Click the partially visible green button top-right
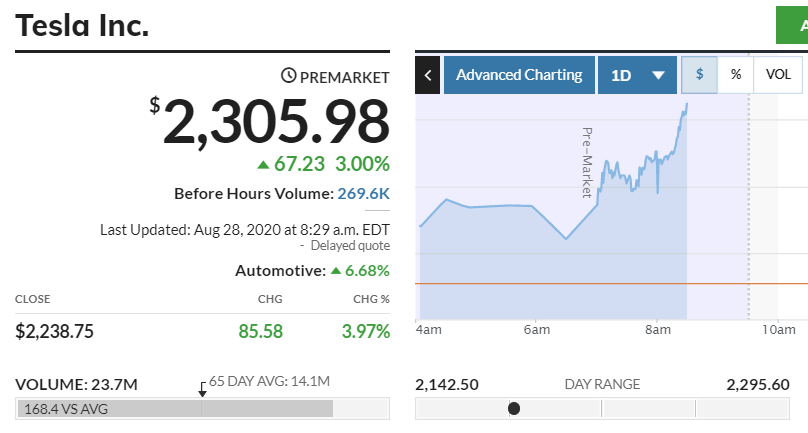 [x=792, y=24]
